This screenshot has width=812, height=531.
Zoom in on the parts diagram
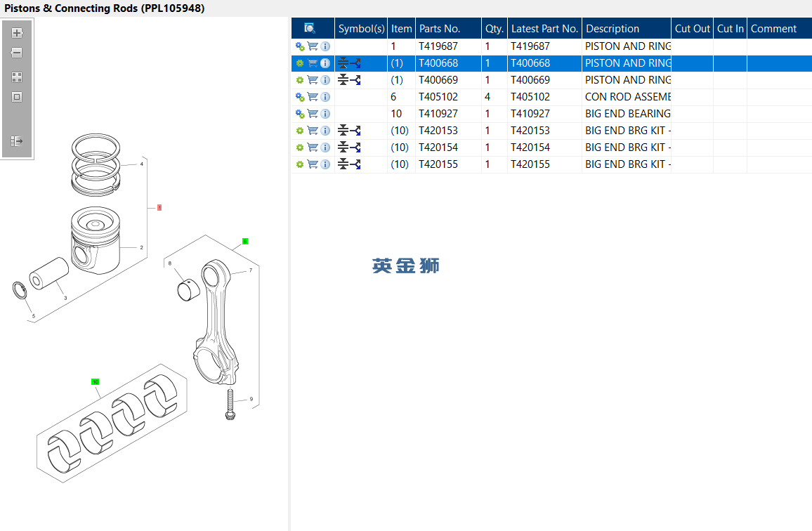17,32
